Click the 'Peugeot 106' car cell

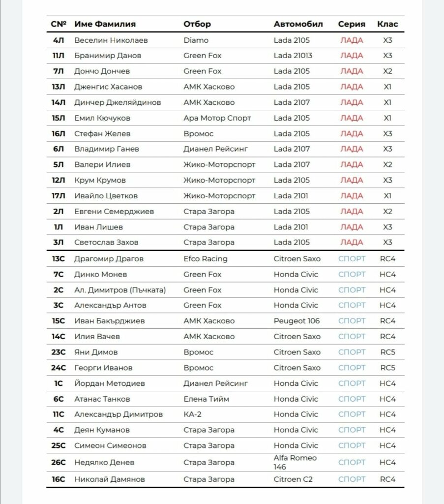coord(296,321)
